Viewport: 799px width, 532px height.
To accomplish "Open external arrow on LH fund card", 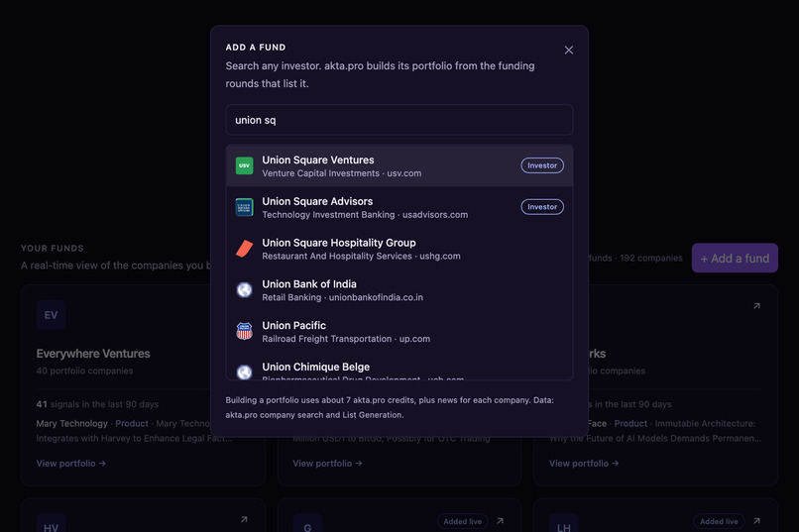I will tap(756, 521).
